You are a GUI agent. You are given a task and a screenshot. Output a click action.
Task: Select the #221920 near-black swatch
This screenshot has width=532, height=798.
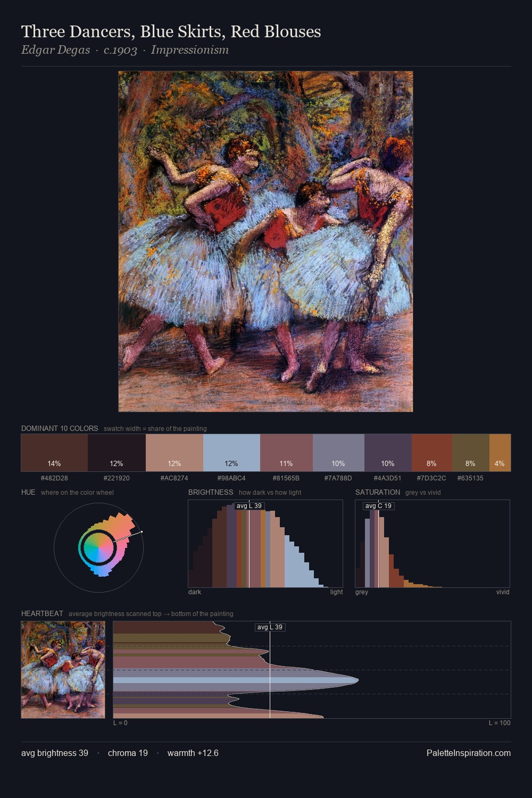[x=117, y=453]
